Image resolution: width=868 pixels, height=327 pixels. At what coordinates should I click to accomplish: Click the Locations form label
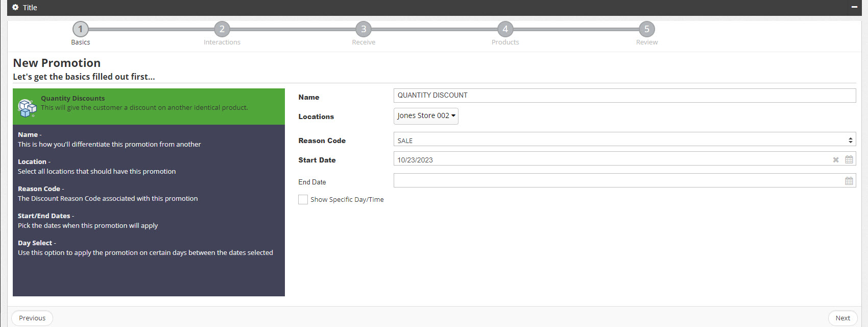tap(316, 116)
